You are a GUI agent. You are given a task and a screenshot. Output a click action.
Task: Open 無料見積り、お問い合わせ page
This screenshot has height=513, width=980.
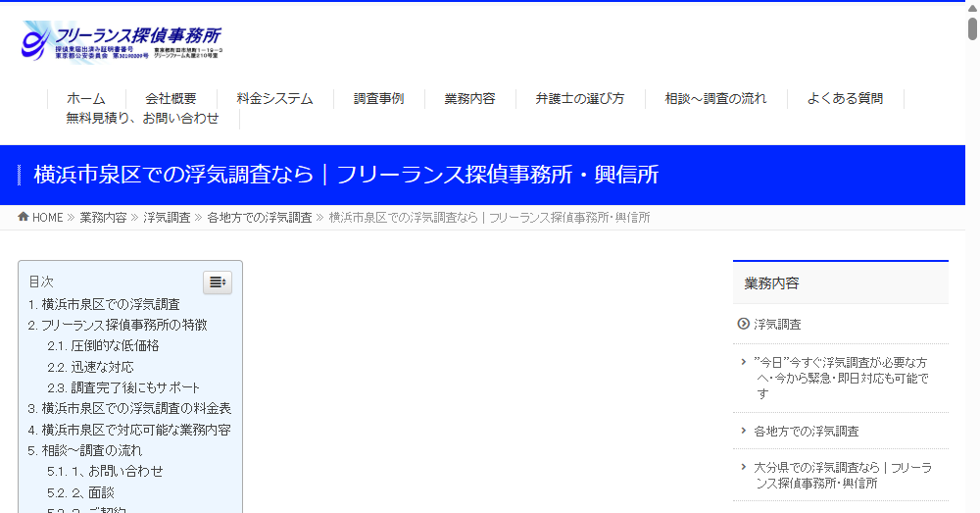(x=142, y=118)
